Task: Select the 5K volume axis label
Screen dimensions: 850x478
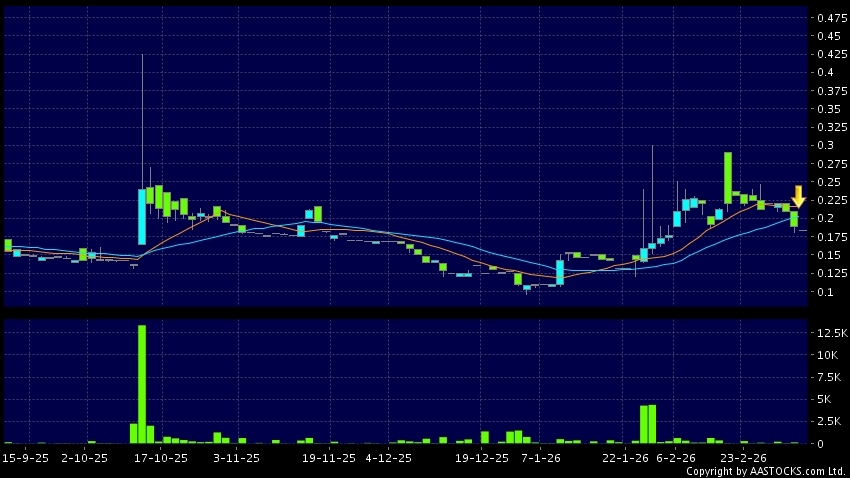Action: 826,399
